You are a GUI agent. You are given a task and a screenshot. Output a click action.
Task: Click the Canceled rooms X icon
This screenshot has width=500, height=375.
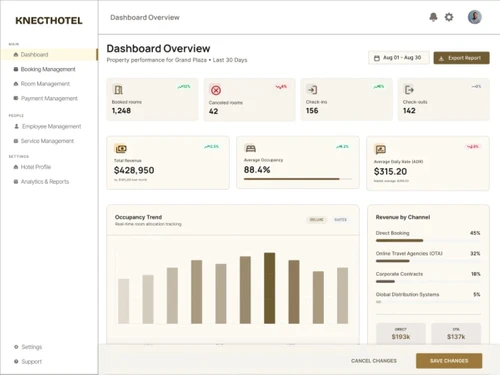[216, 90]
